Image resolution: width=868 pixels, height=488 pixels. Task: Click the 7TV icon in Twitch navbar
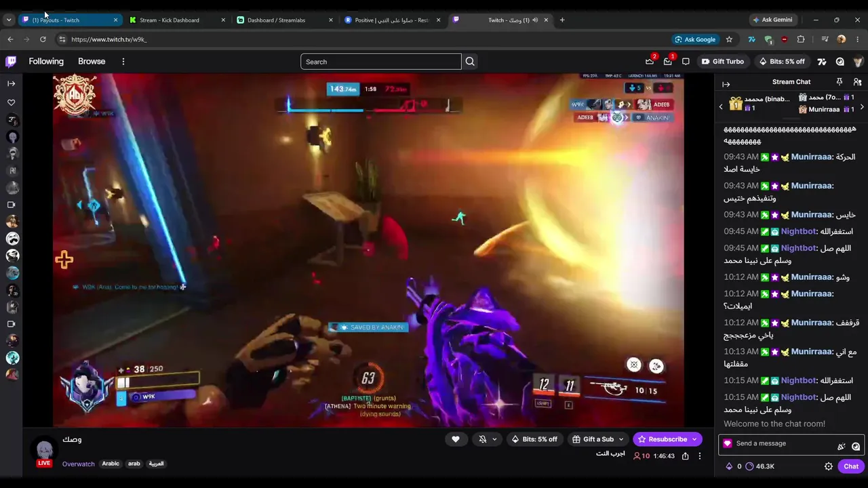tap(822, 62)
